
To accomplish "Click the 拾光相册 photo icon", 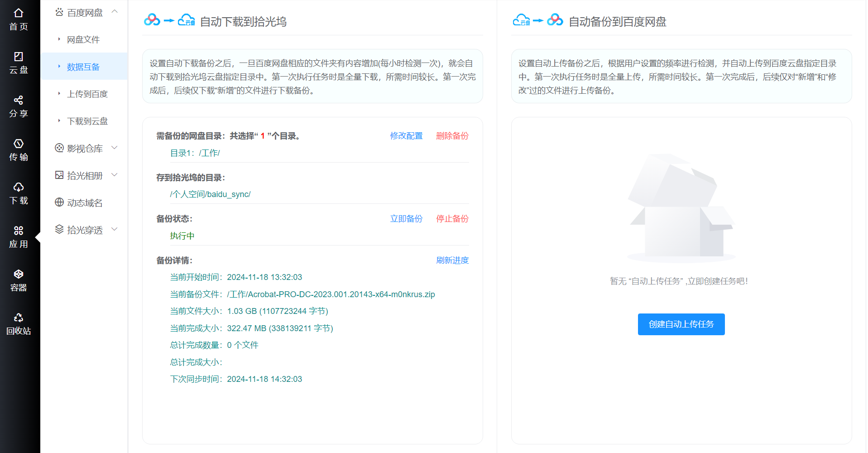I will coord(59,175).
